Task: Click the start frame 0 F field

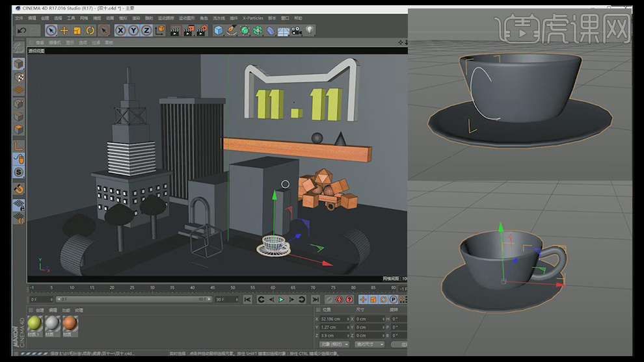Action: (x=40, y=299)
